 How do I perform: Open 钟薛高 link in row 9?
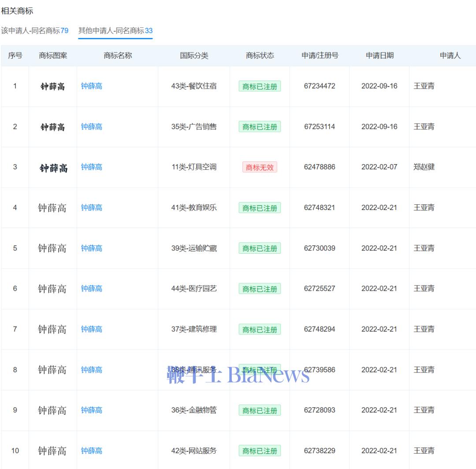tap(91, 410)
